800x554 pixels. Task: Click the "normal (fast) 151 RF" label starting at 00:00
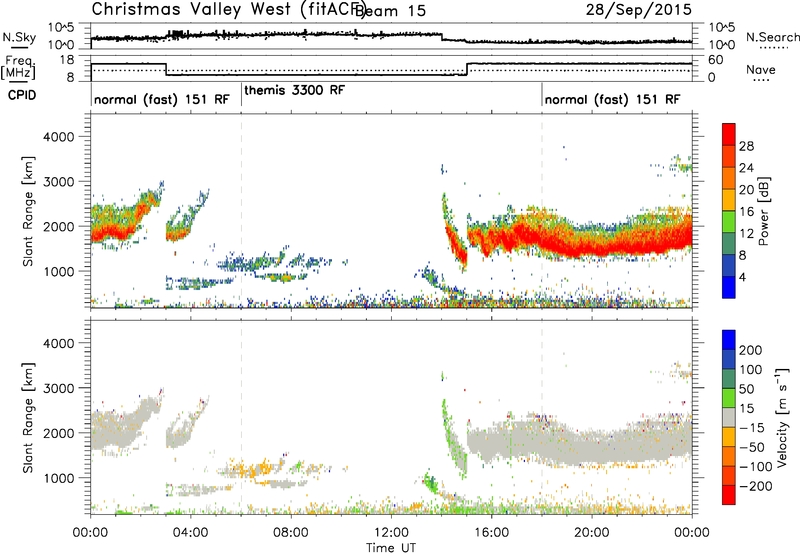162,99
